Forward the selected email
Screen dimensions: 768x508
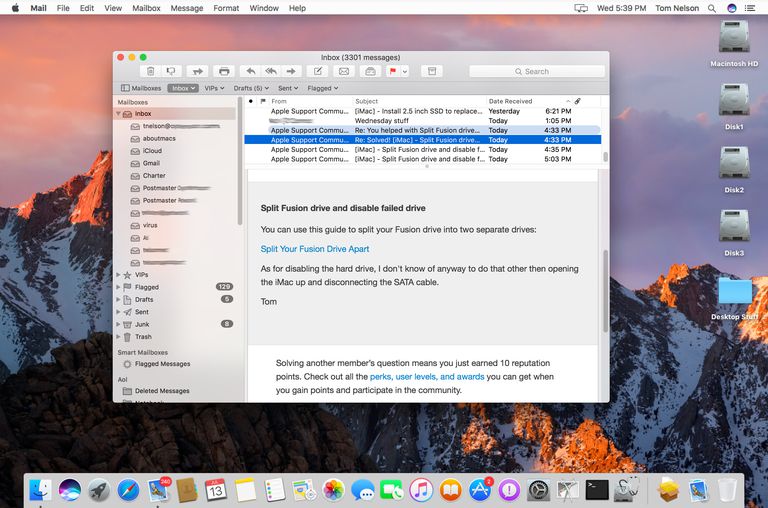[291, 71]
